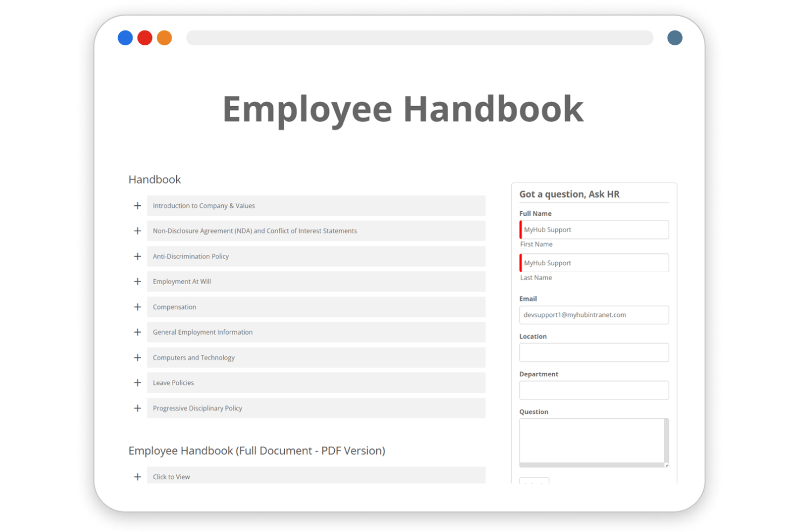Viewport: 798px width, 532px height.
Task: Focus the Last Name input field
Action: point(594,263)
